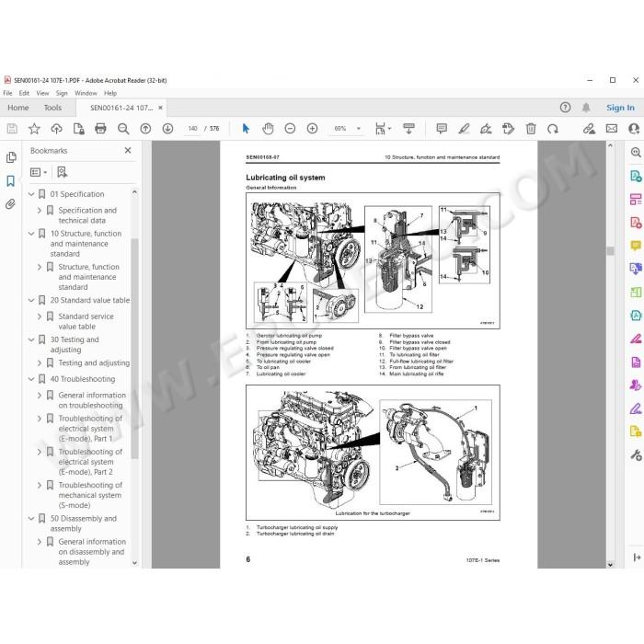Add a sticky note comment
Viewport: 644px width, 644px height.
coord(442,129)
